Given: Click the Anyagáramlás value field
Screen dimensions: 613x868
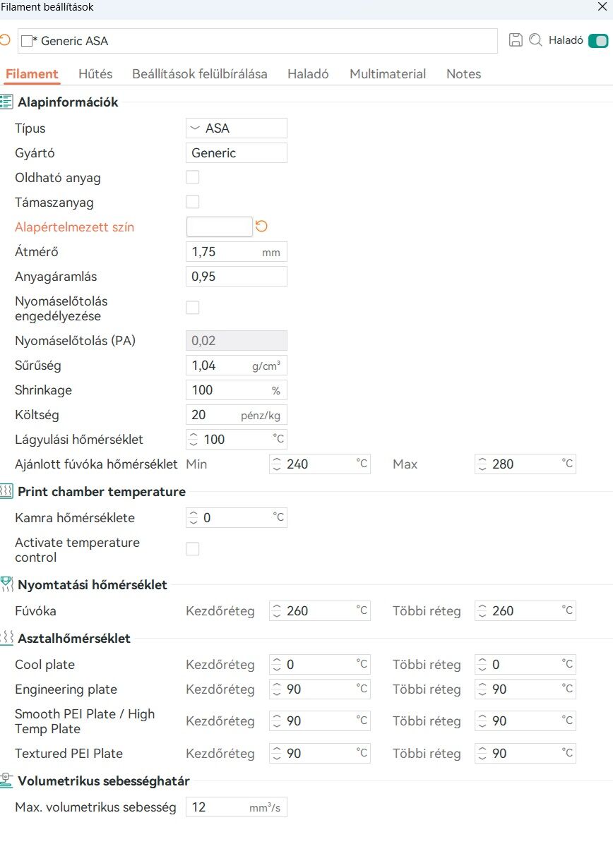Looking at the screenshot, I should pyautogui.click(x=237, y=277).
